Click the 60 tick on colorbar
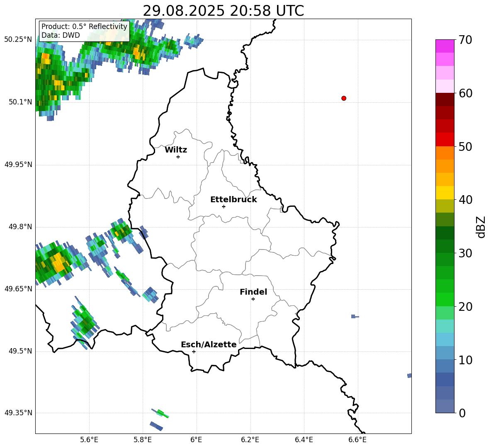 coord(465,93)
